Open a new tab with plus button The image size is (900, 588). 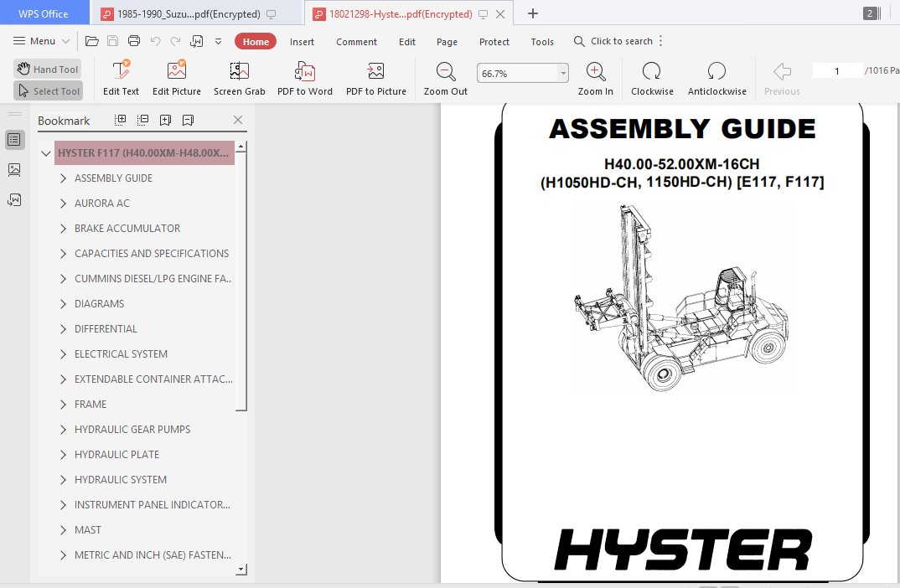(533, 13)
